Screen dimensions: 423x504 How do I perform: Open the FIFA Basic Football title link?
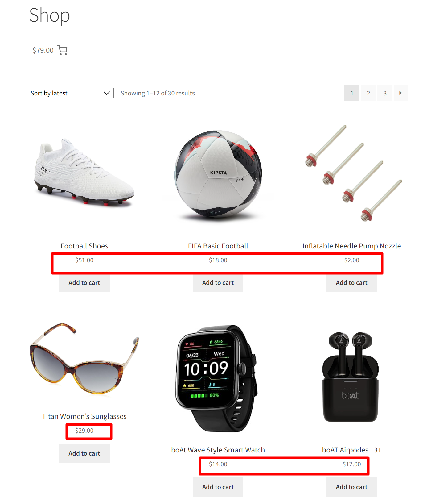(x=218, y=246)
